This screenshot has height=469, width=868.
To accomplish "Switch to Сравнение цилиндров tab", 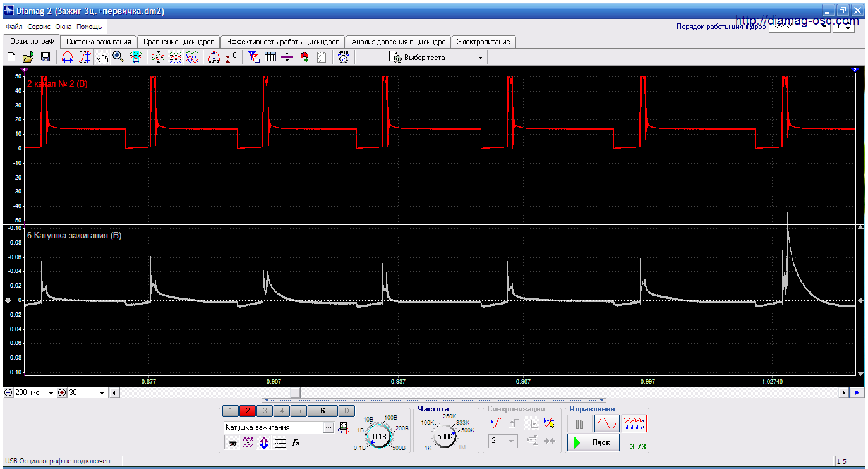I will pyautogui.click(x=179, y=42).
